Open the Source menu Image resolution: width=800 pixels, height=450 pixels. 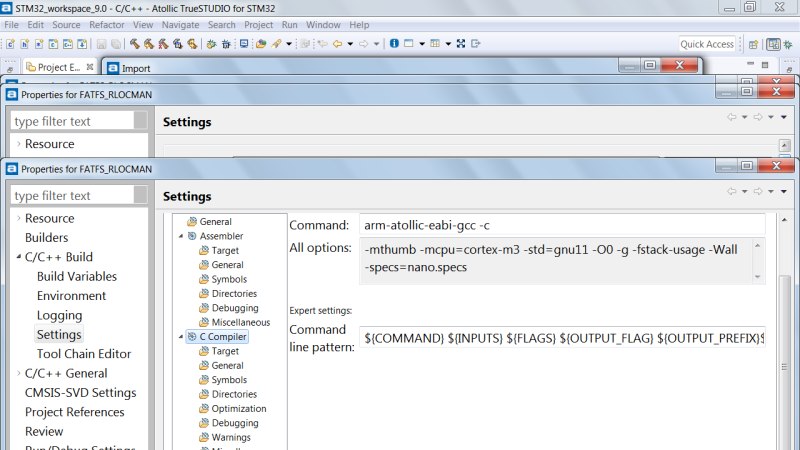(66, 24)
